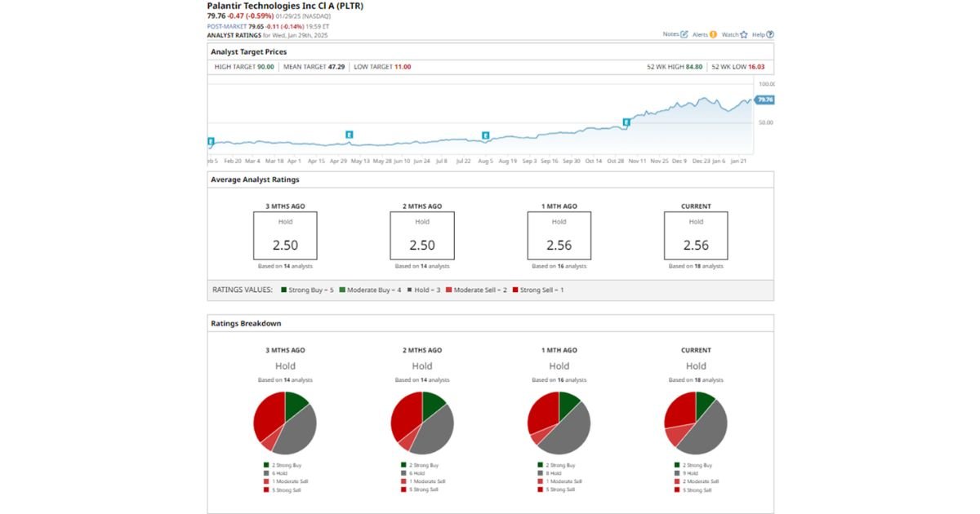
Task: Open Help question mark icon
Action: [770, 34]
